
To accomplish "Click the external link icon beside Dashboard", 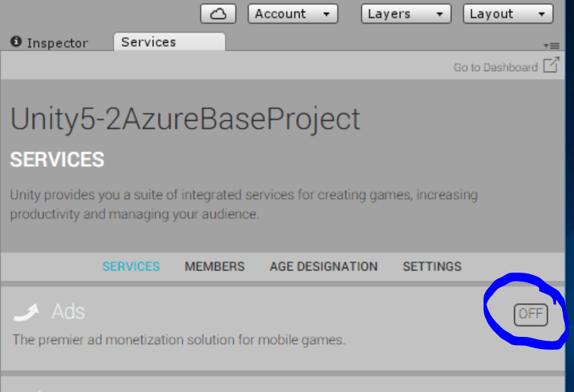I will [551, 65].
